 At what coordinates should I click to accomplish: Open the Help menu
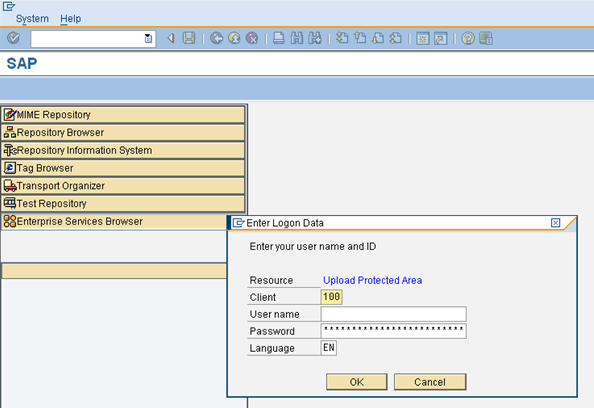(x=70, y=19)
